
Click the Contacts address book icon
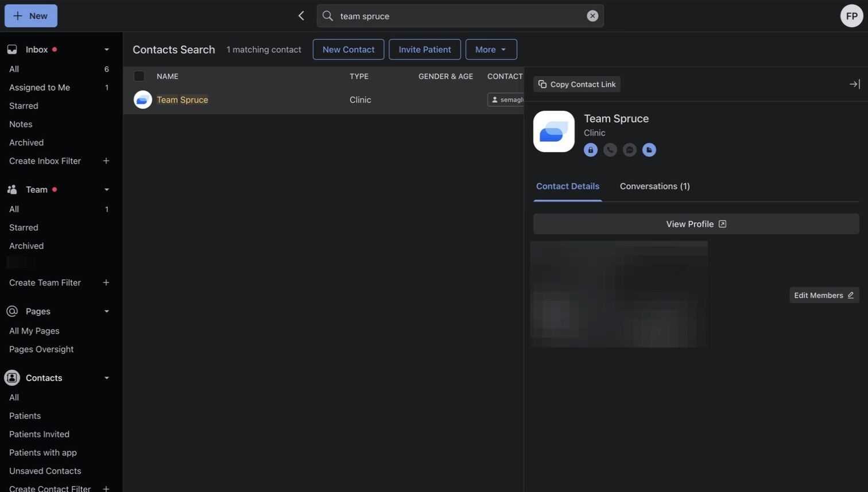tap(12, 378)
